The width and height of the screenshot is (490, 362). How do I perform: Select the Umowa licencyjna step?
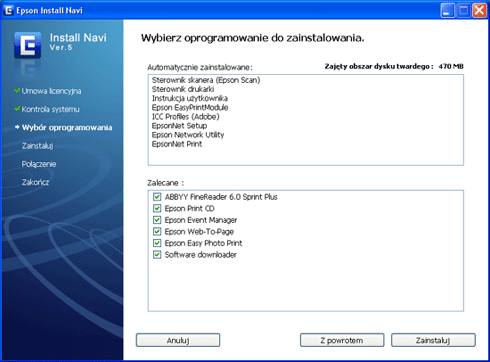51,91
